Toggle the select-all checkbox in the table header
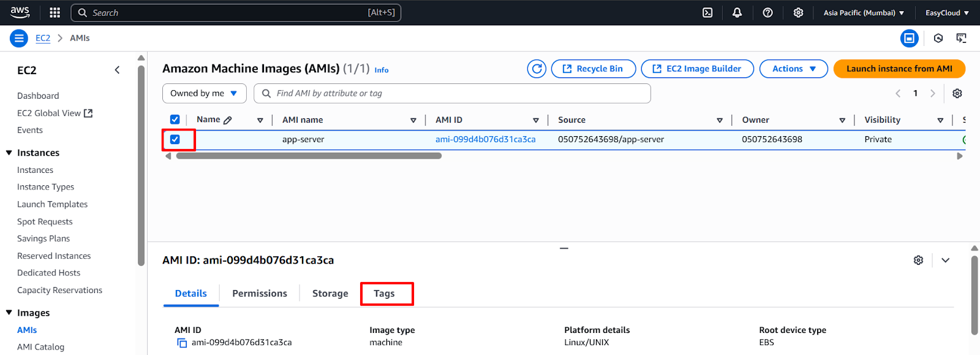Viewport: 980px width, 355px height. point(175,120)
